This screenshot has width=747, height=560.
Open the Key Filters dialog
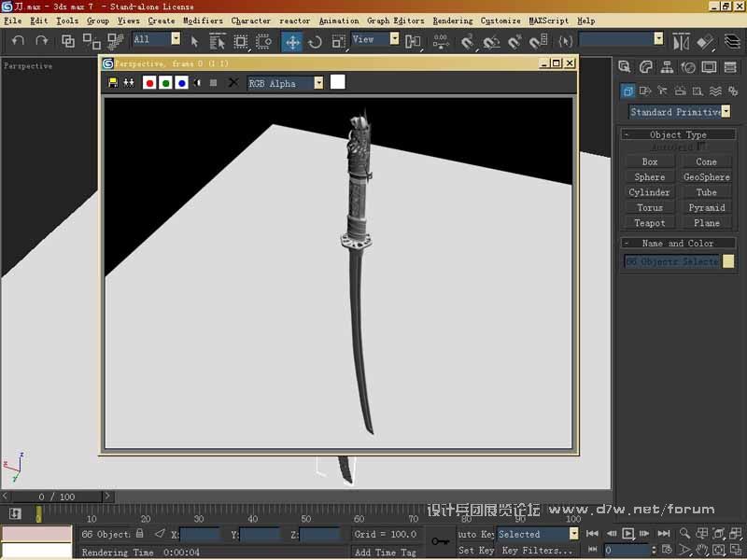pyautogui.click(x=537, y=551)
